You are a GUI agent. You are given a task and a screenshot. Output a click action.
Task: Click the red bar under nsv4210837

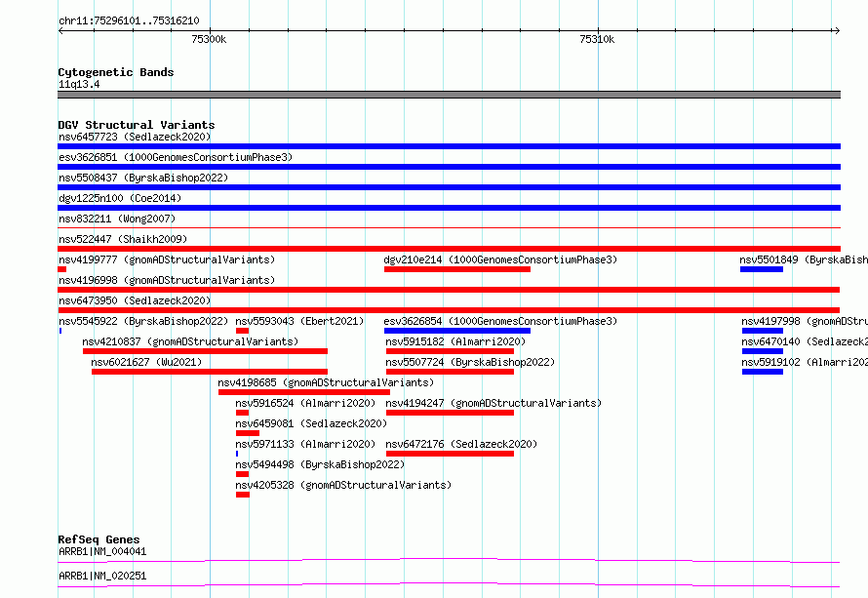pos(205,351)
